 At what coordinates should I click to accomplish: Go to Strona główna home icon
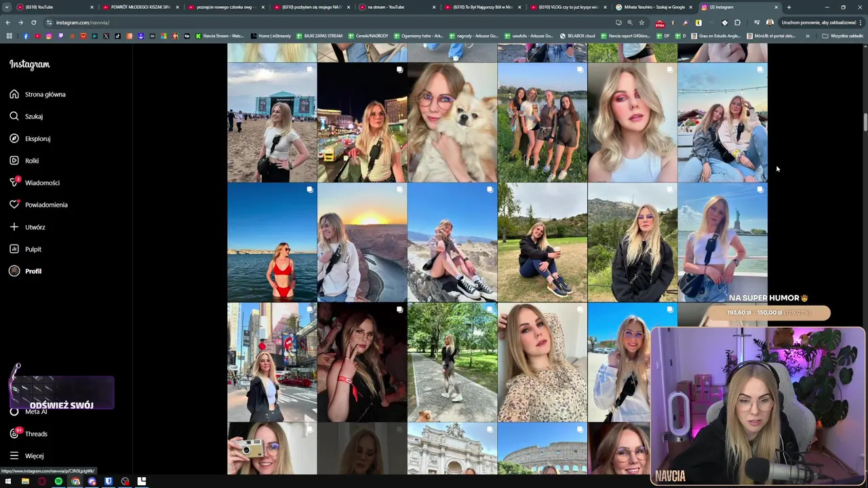pos(14,94)
